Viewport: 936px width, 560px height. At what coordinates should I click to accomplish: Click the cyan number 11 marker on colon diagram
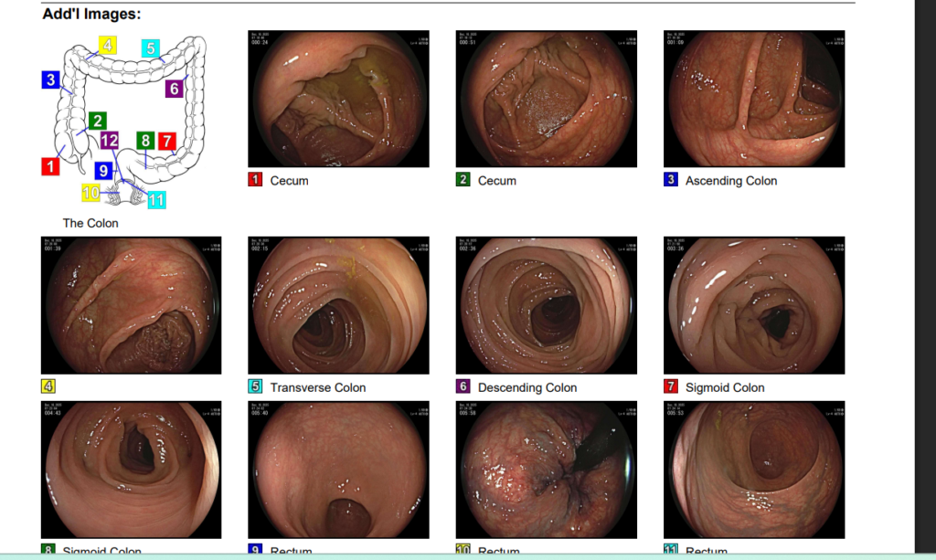pos(156,200)
